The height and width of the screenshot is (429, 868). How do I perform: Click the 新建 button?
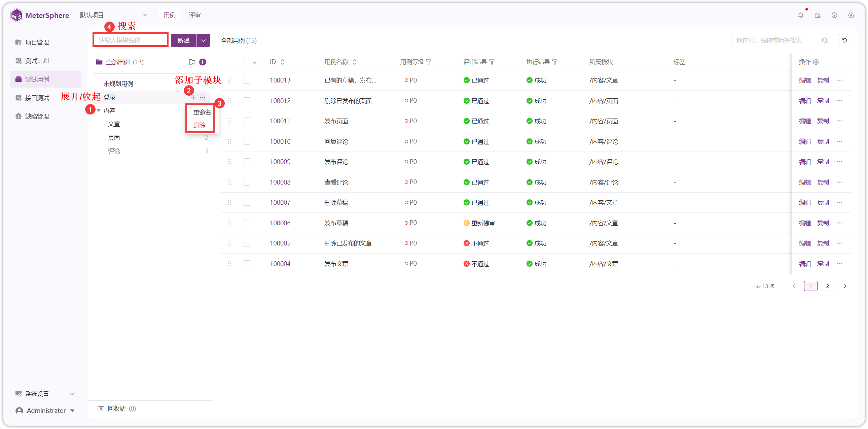pos(183,40)
